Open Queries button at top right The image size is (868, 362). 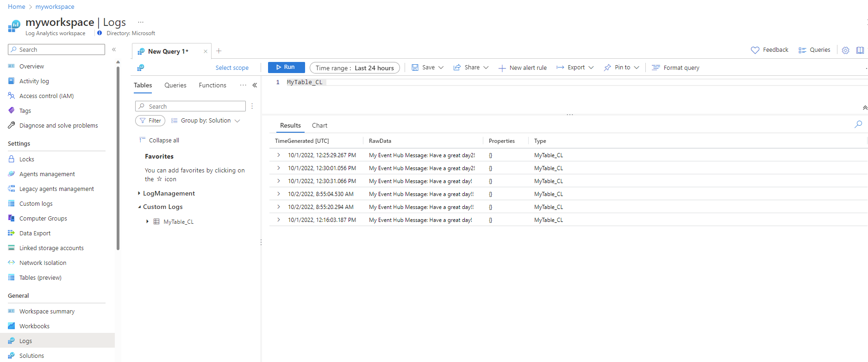point(814,50)
